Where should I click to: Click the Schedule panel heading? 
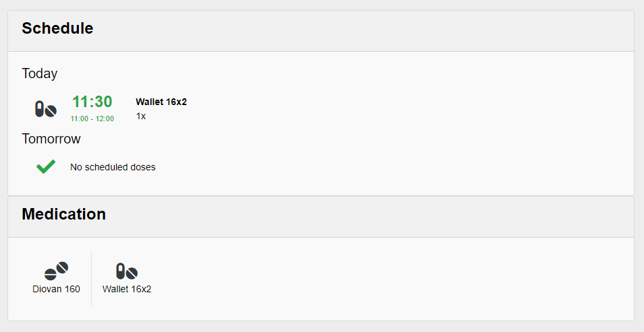(x=57, y=28)
